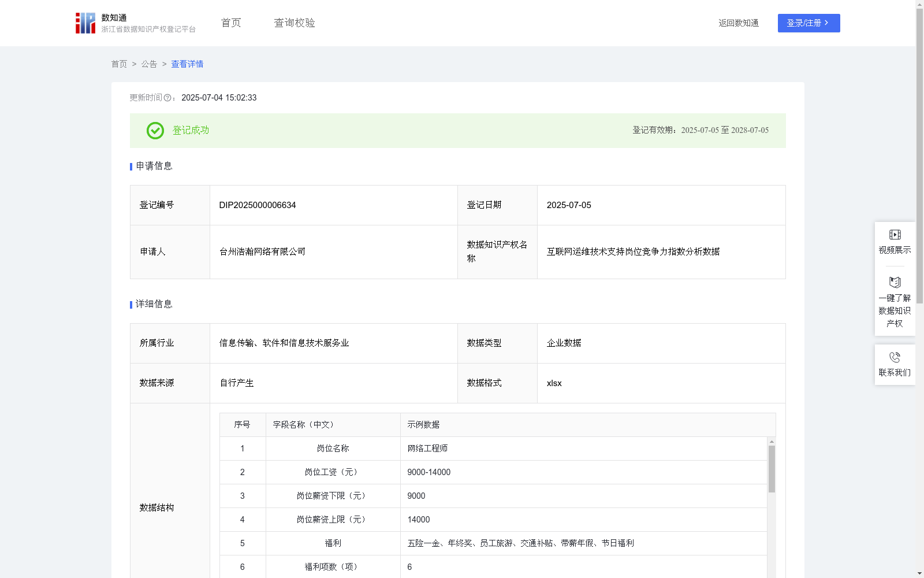The height and width of the screenshot is (578, 924).
Task: Open 一键了解数据知识产权 side icon
Action: click(895, 283)
